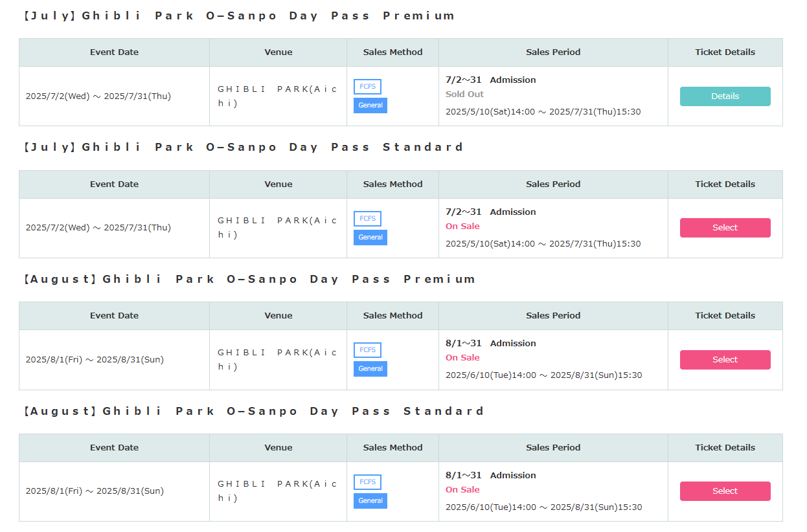Click General badge in July Premium row
Screen dimensions: 807x532
tap(370, 105)
